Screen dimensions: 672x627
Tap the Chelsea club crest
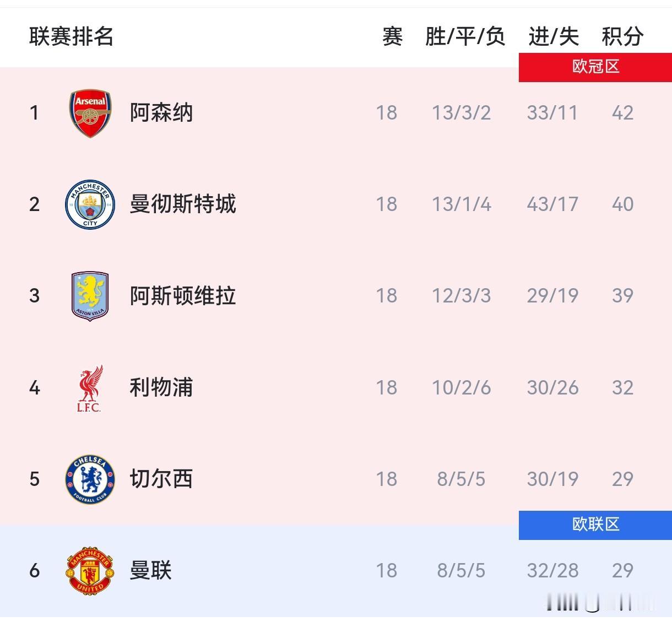click(90, 479)
